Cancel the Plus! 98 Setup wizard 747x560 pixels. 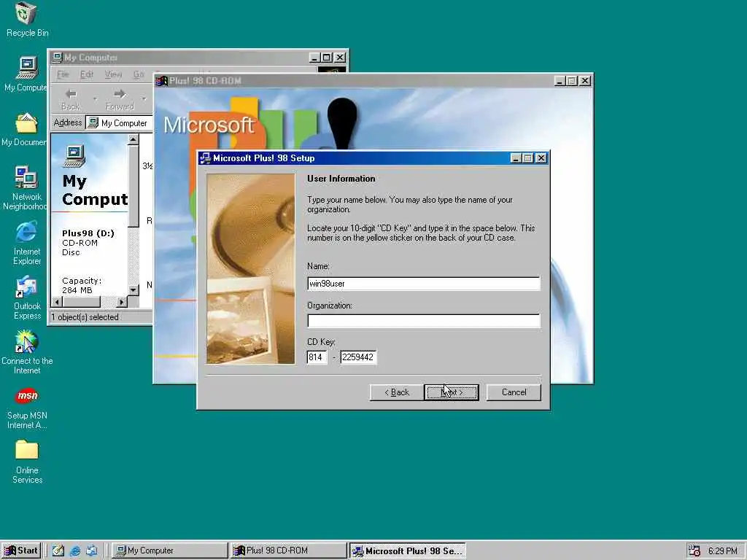(x=514, y=392)
